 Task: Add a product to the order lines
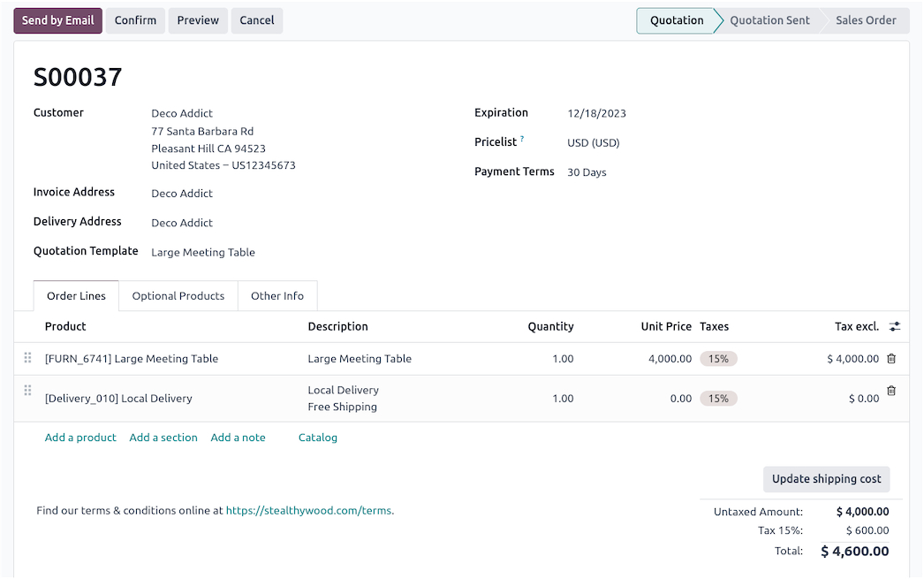point(80,437)
